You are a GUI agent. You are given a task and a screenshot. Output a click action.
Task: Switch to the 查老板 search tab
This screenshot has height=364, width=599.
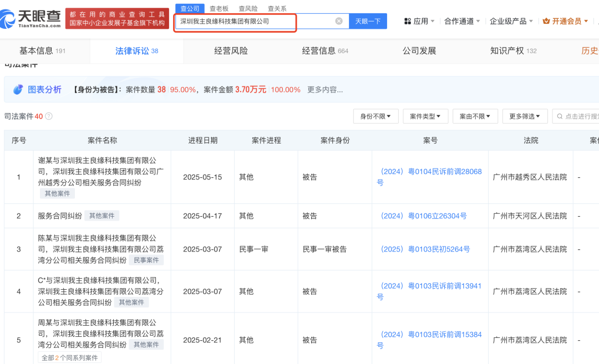click(x=219, y=8)
